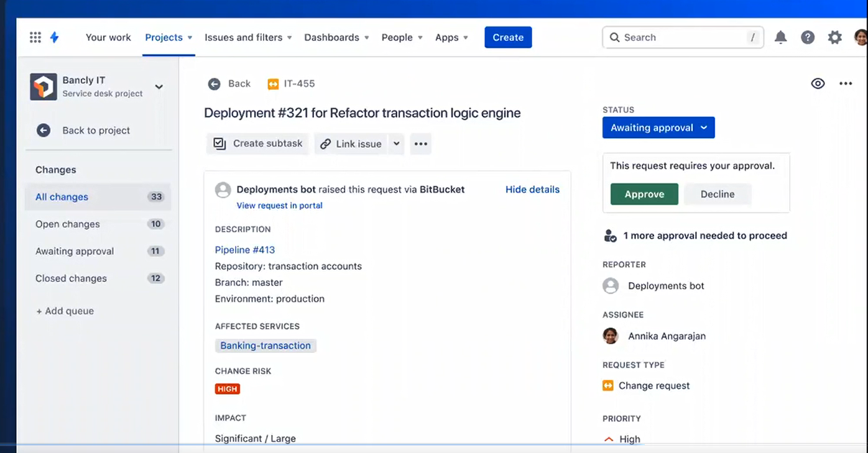Screen dimensions: 868x453
Task: Click the reporter Deployments bot avatar
Action: pos(611,286)
